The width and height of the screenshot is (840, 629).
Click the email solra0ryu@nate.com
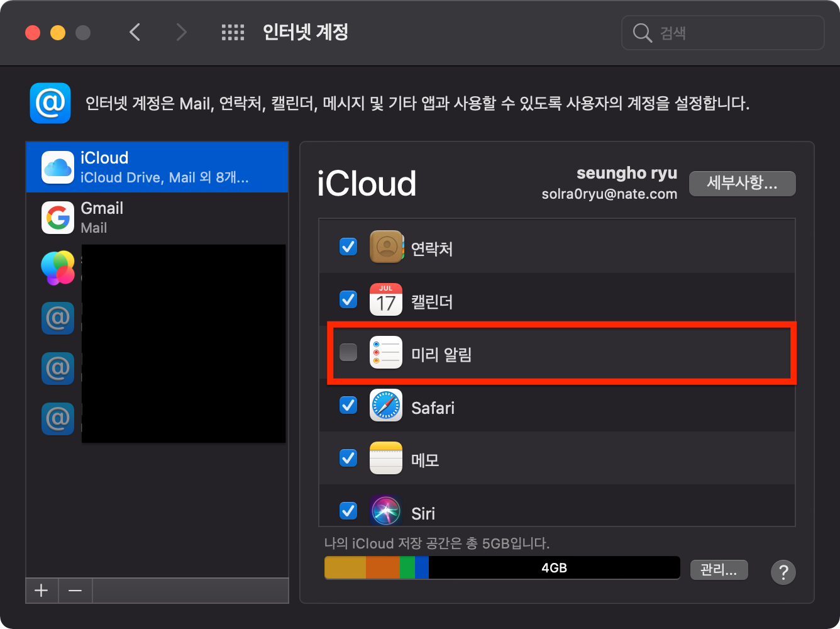point(609,194)
